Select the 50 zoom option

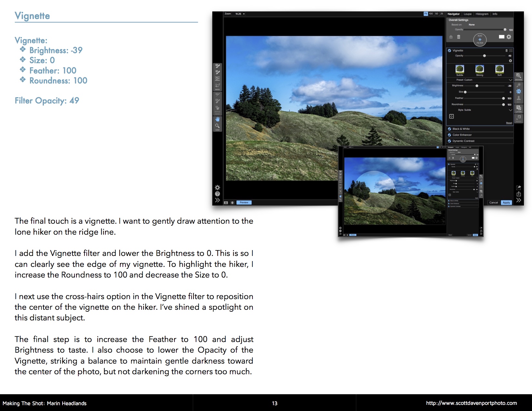pyautogui.click(x=437, y=14)
